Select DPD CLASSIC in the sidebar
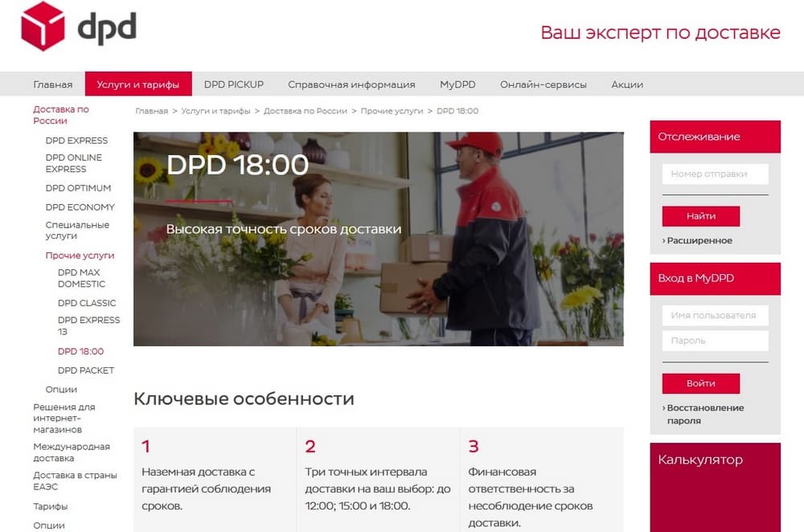Image resolution: width=804 pixels, height=532 pixels. [x=87, y=303]
